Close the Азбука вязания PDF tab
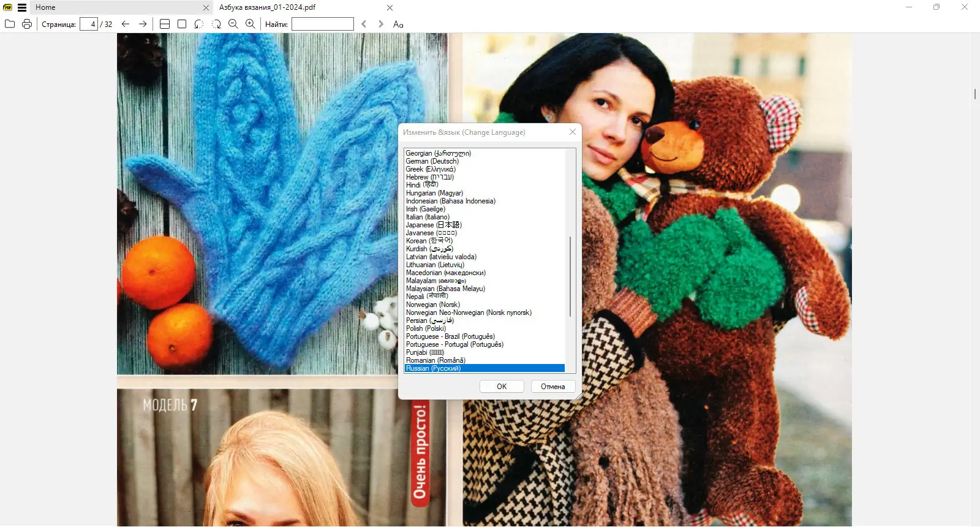980x527 pixels. point(390,8)
